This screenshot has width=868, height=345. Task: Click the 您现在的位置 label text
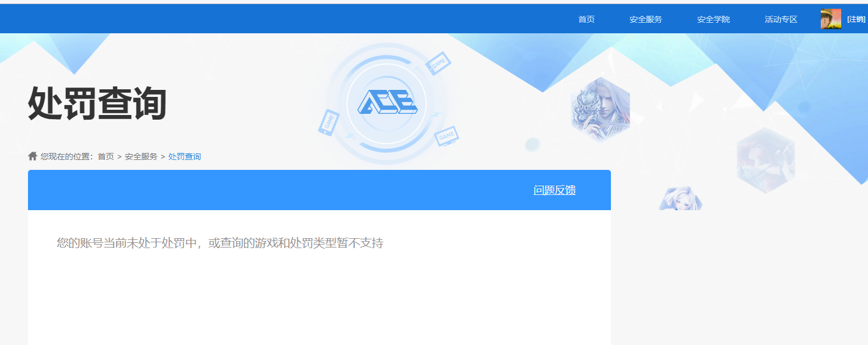[68, 156]
